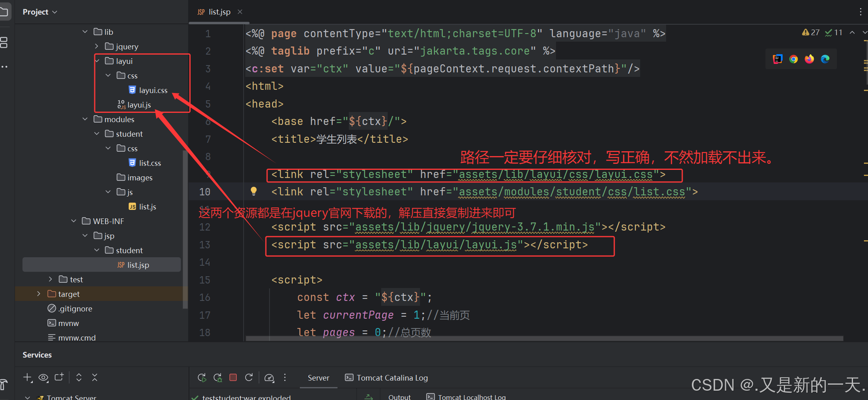Switch to the Server tab
868x400 pixels.
point(318,378)
